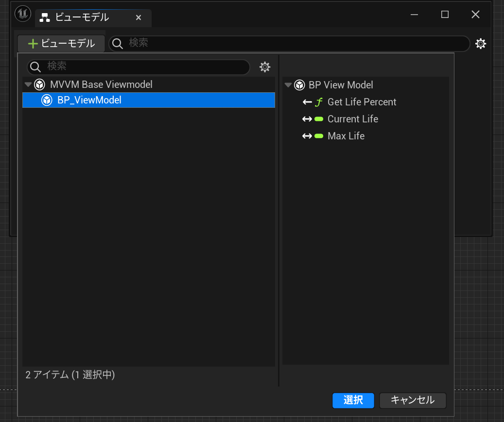Click the view model tab icon

click(45, 17)
